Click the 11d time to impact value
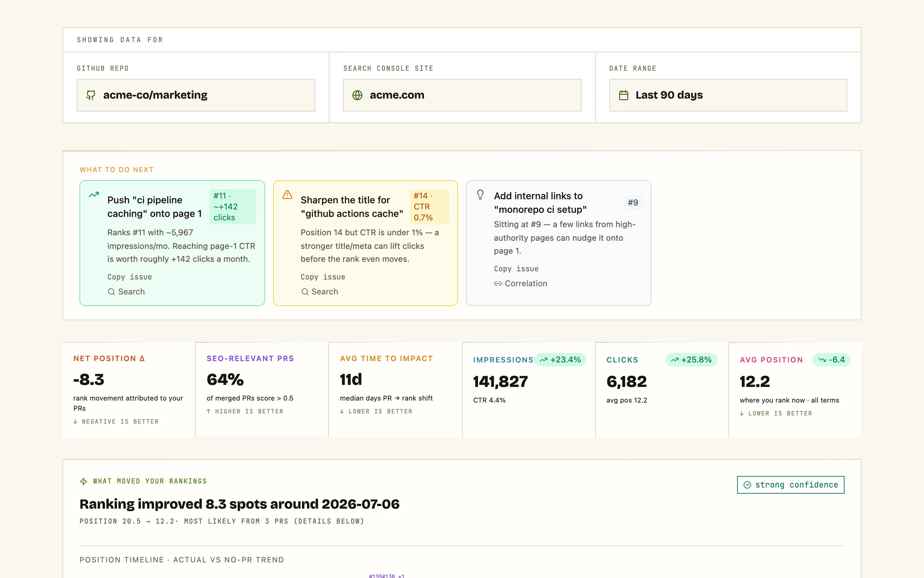924x578 pixels. tap(351, 380)
